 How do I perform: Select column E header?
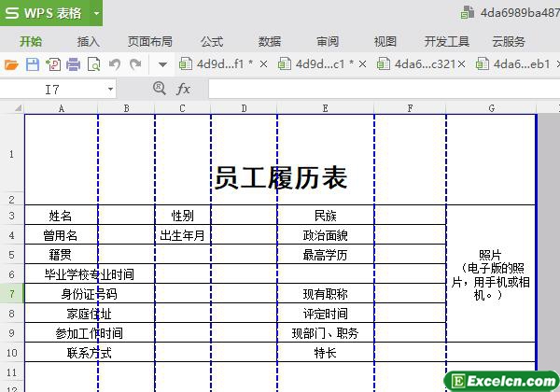(326, 108)
